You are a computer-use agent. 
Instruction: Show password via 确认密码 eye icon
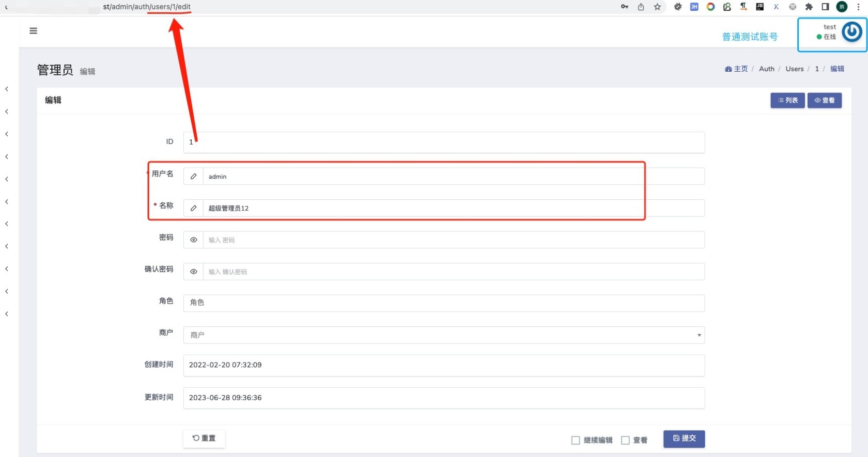[x=193, y=272]
